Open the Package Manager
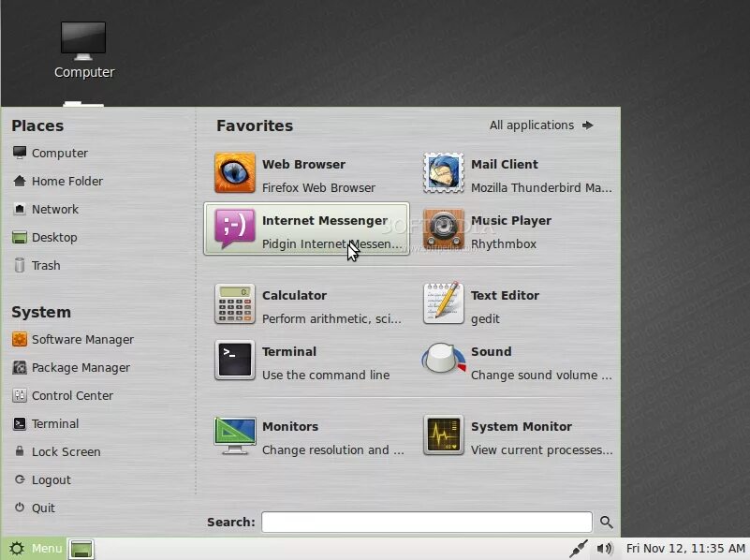This screenshot has width=750, height=560. (75, 367)
